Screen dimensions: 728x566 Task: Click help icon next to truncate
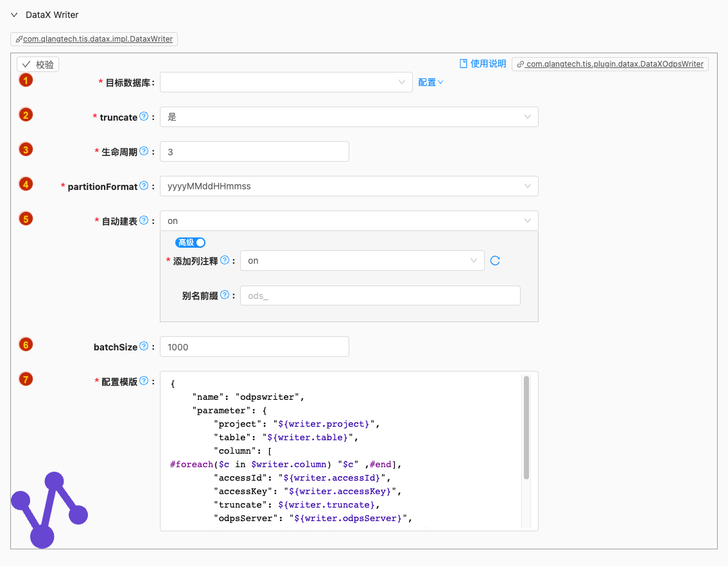pos(144,117)
